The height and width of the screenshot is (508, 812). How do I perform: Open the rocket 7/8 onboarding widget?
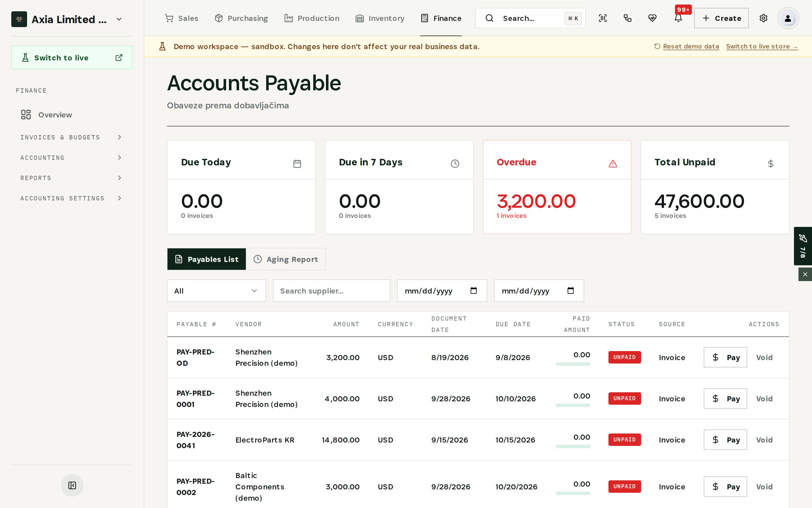(803, 246)
